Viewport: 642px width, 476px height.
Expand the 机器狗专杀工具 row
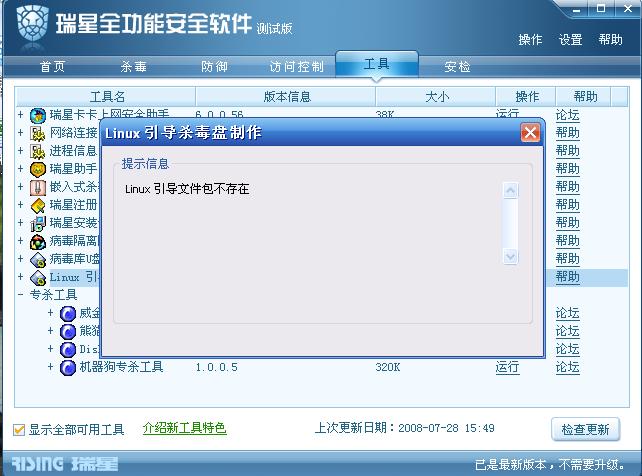50,366
